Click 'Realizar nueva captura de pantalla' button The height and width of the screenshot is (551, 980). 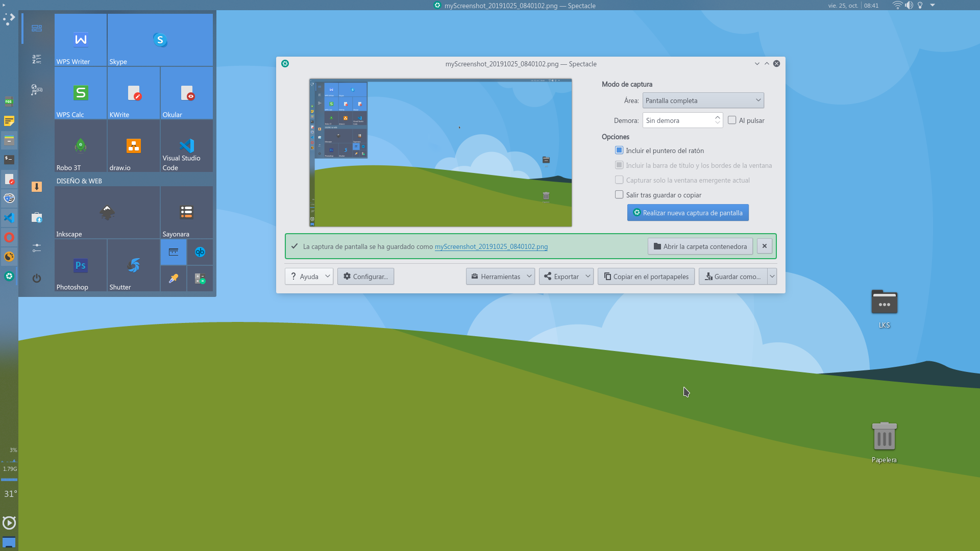pyautogui.click(x=688, y=213)
